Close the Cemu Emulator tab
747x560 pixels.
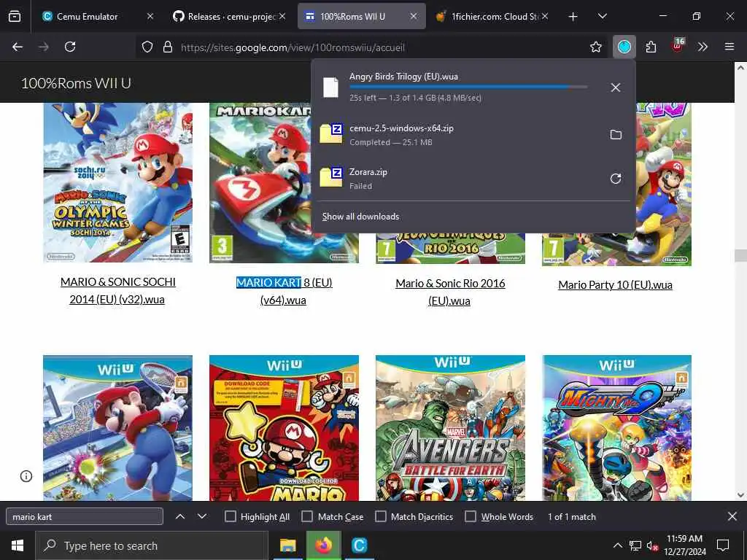pyautogui.click(x=150, y=17)
